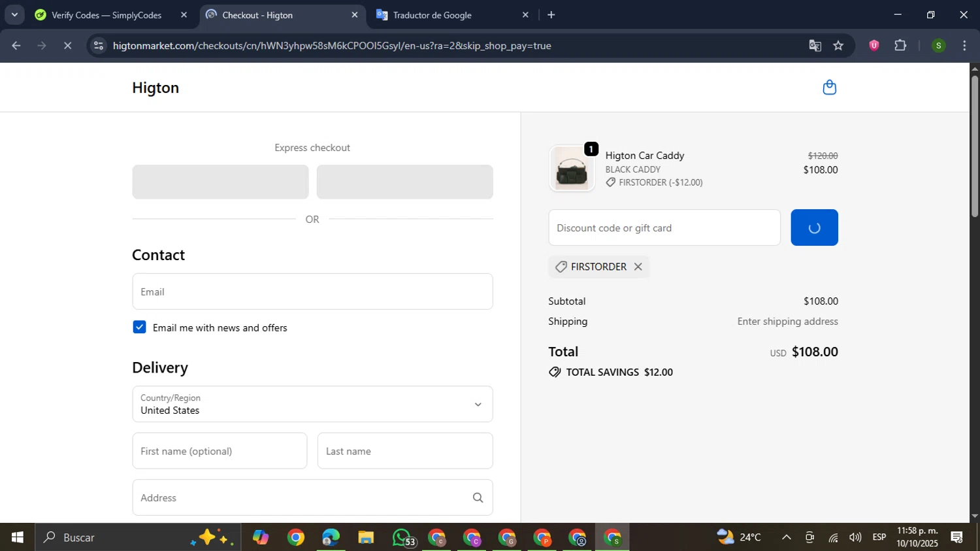This screenshot has height=551, width=980.
Task: Open the notification center icon
Action: 957,537
